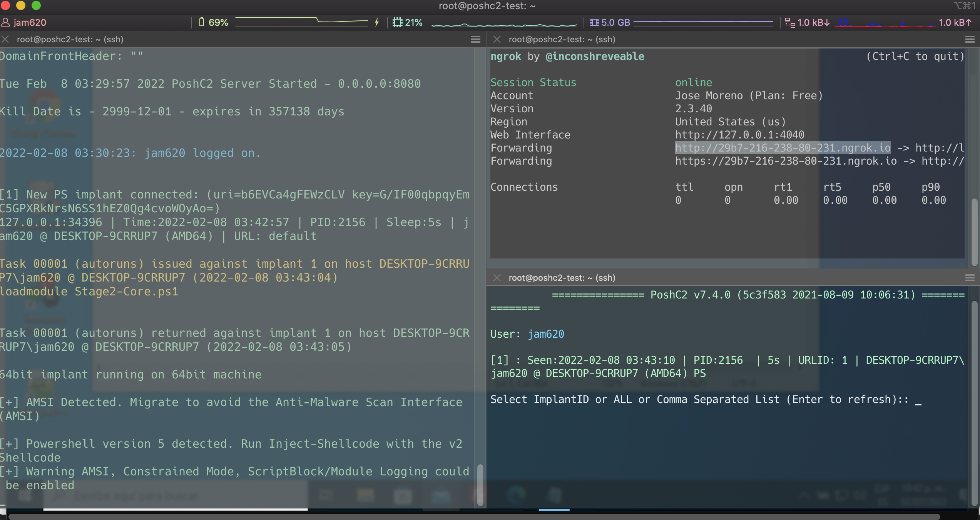The height and width of the screenshot is (520, 980).
Task: Click the '@inconshreveable' ngrok author text
Action: pos(595,56)
